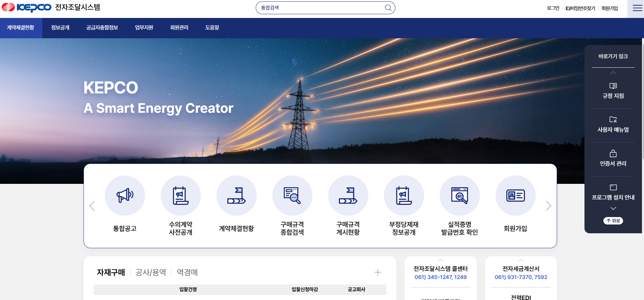Open the 수의계약 사전공개 icon

tap(181, 195)
